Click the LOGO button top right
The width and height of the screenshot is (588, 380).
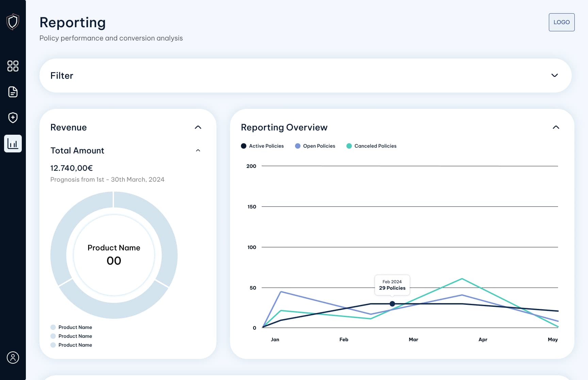[561, 22]
